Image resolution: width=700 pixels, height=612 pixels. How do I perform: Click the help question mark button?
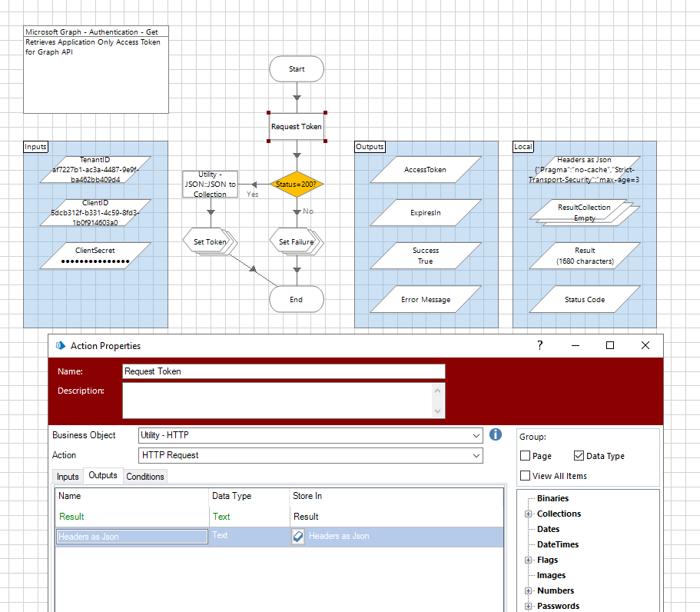click(x=540, y=346)
